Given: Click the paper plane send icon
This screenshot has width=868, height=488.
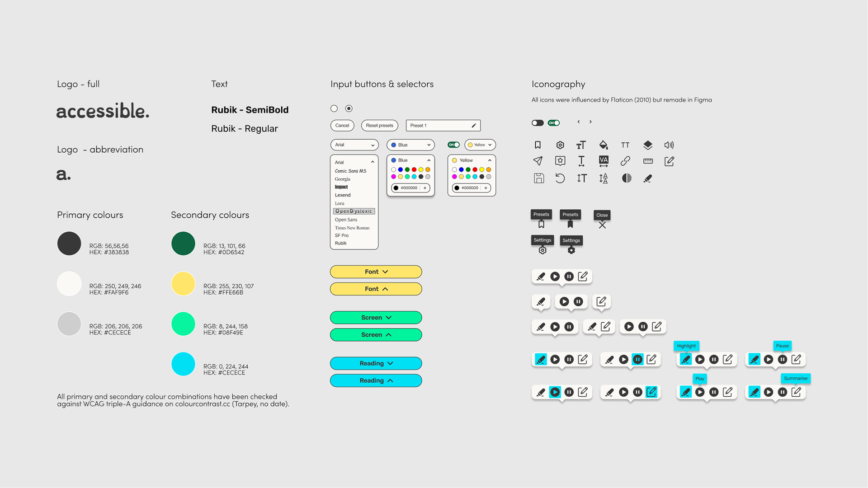Looking at the screenshot, I should (538, 161).
